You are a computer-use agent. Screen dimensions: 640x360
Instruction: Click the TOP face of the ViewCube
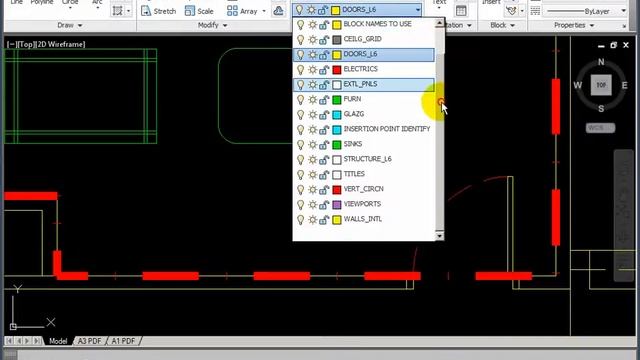coord(601,85)
